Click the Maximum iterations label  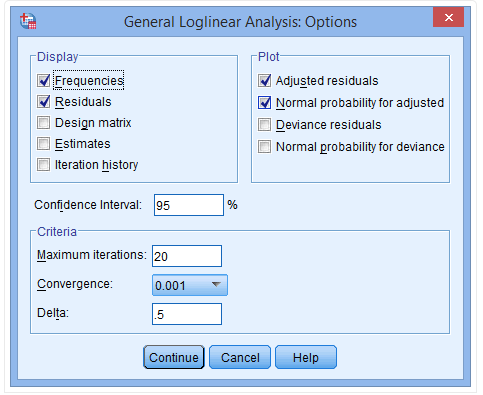tap(92, 255)
